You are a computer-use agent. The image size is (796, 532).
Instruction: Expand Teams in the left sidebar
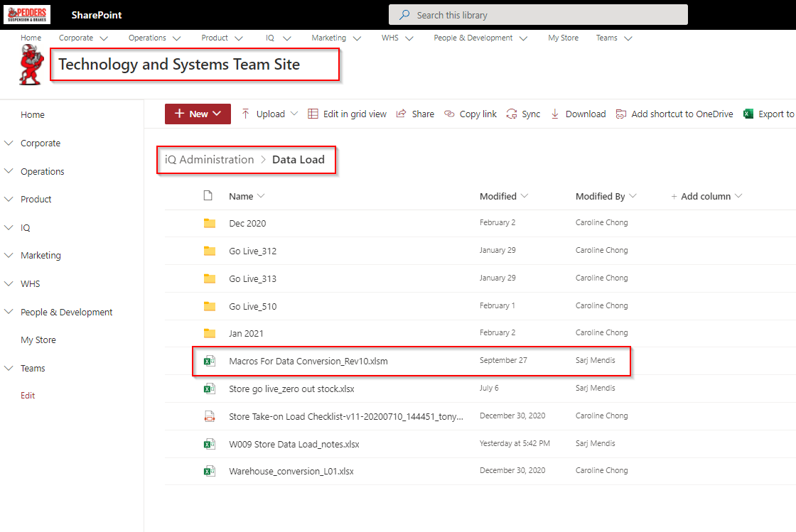tap(9, 368)
